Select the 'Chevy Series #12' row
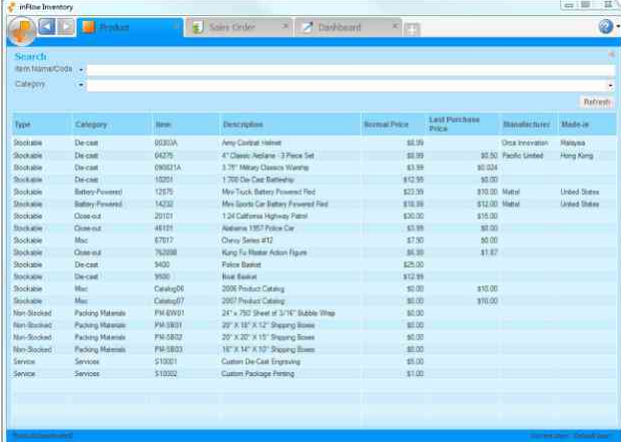This screenshot has height=445, width=621. point(314,240)
